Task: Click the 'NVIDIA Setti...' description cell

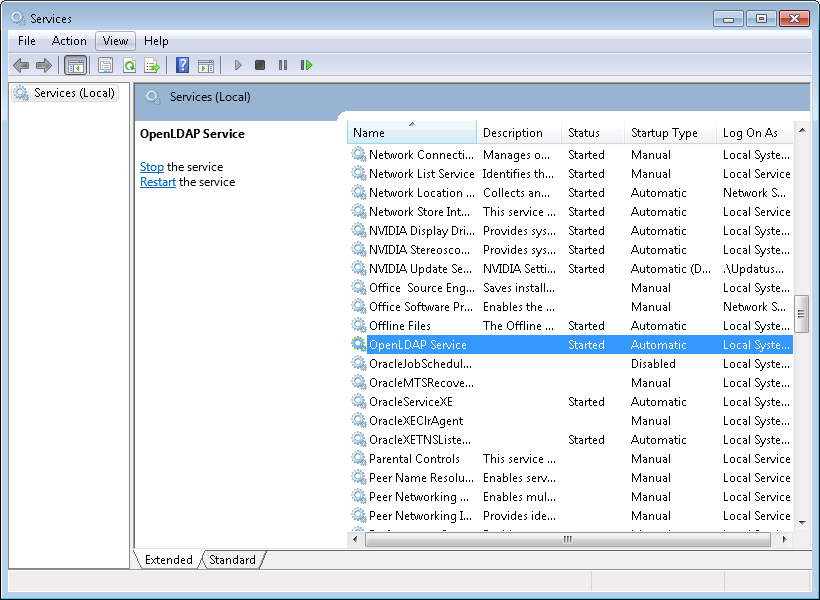Action: [519, 268]
